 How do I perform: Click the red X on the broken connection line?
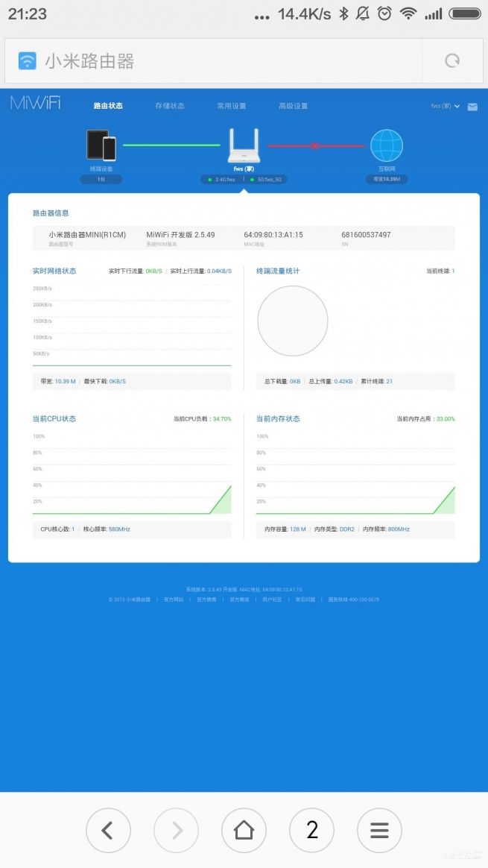pos(315,146)
